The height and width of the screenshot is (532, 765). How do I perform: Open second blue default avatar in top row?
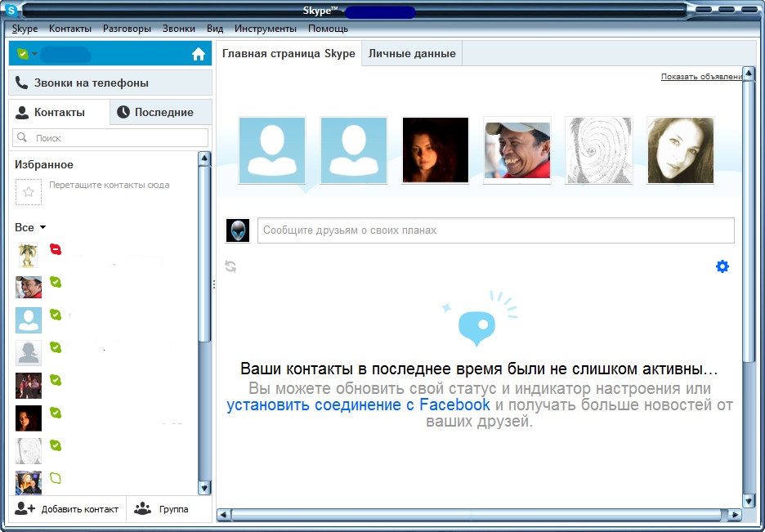click(x=354, y=150)
